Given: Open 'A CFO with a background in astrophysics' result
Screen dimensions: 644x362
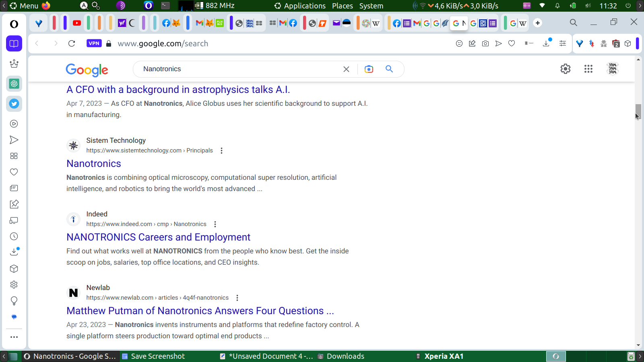Looking at the screenshot, I should tap(178, 89).
